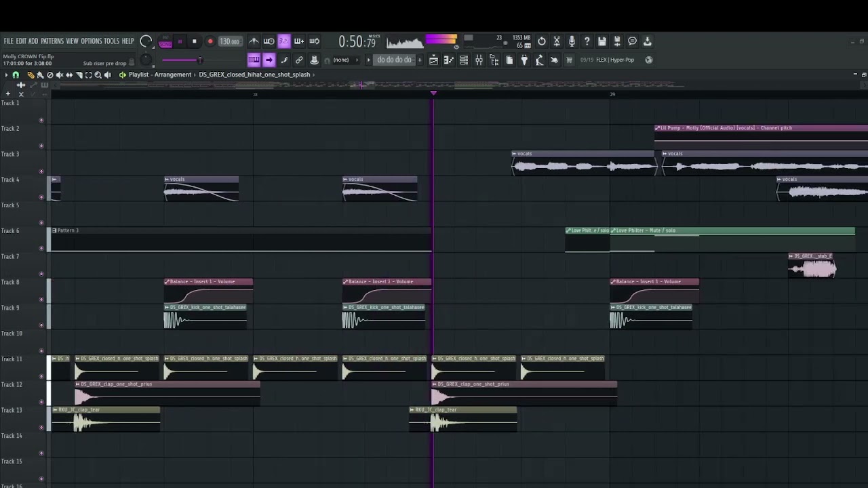Screen dimensions: 868x488
Task: Click the red record button
Action: click(x=210, y=41)
